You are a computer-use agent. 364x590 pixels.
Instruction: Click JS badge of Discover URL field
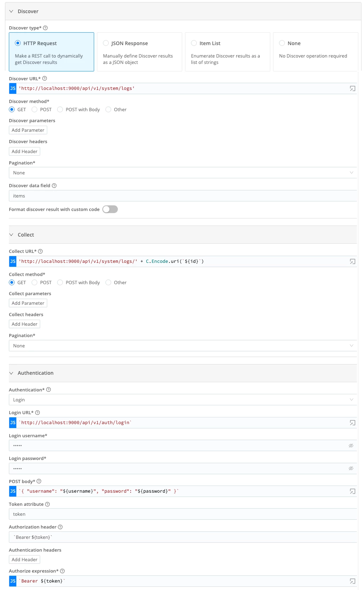13,88
